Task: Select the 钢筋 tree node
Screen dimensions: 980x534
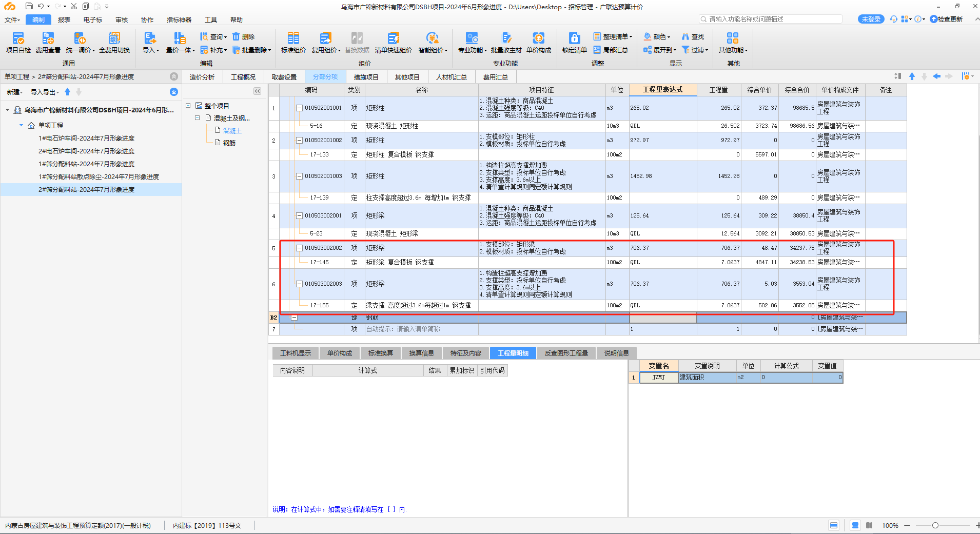Action: (x=229, y=143)
